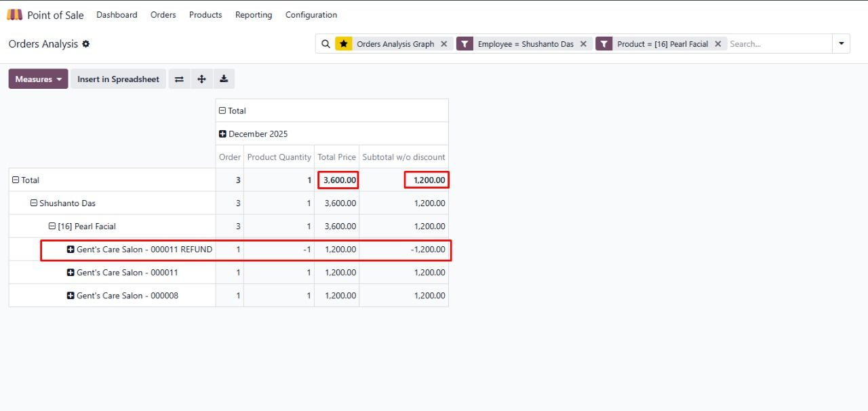Click Insert in Spreadsheet button
868x411 pixels.
[x=118, y=79]
